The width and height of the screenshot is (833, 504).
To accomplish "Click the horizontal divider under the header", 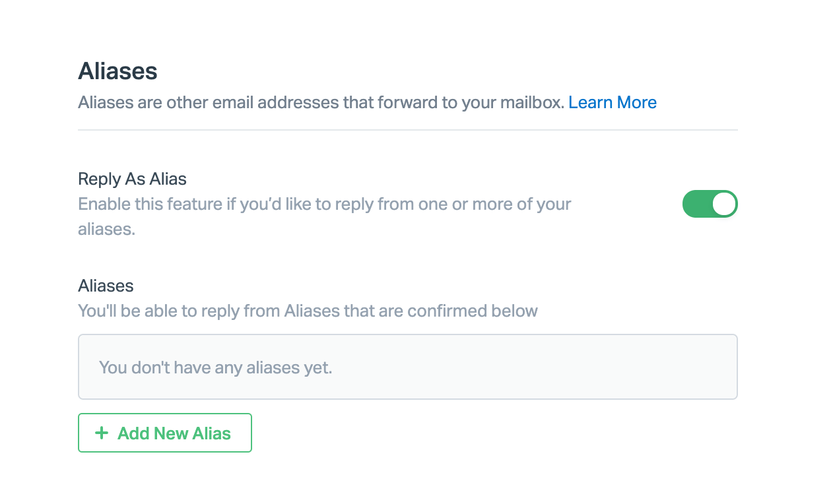I will click(x=407, y=130).
